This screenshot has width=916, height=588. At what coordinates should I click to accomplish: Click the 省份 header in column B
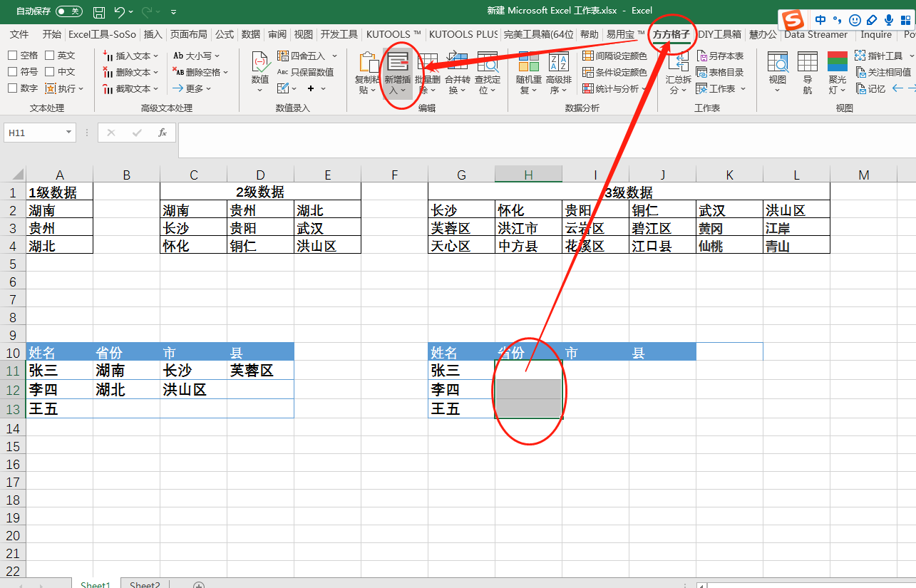point(127,352)
